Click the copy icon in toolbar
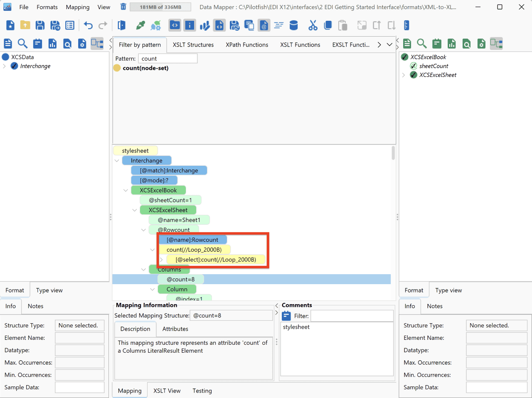Viewport: 532px width, 398px height. 328,25
